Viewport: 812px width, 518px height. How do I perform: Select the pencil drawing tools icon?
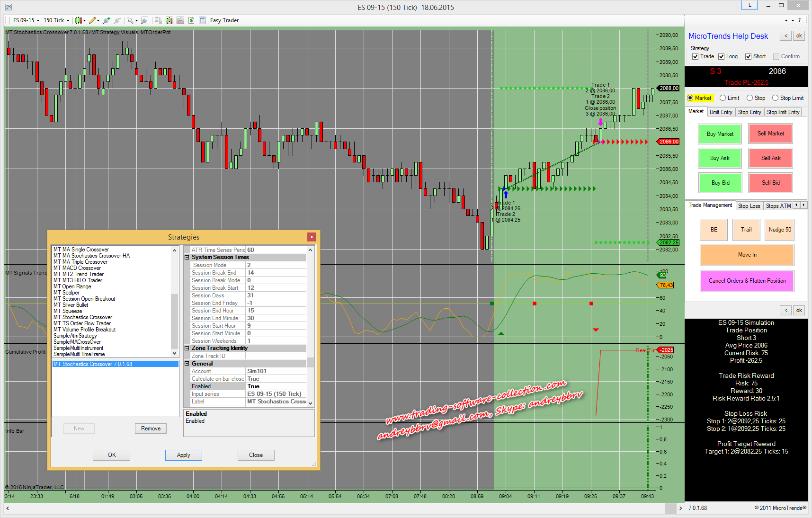pyautogui.click(x=92, y=20)
